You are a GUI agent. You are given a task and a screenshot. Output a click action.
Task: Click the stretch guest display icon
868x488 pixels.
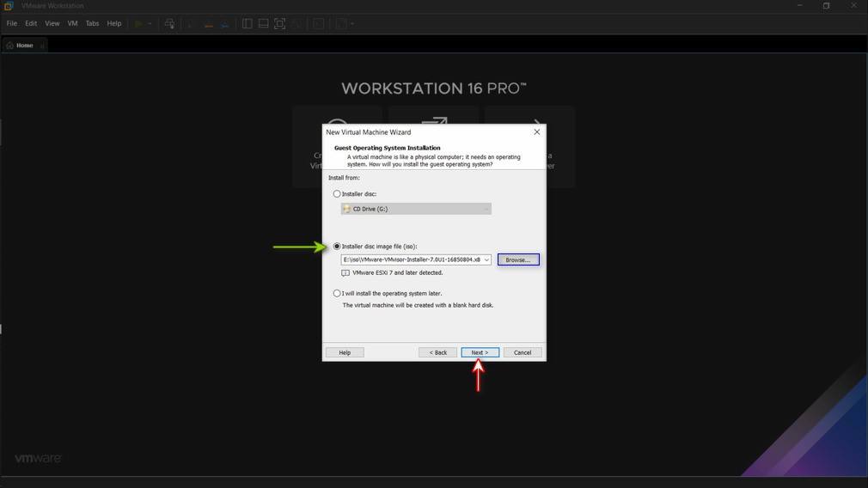341,24
